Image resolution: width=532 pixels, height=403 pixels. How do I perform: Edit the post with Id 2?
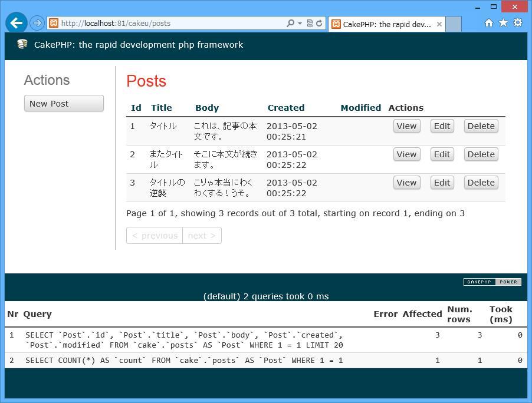coord(442,154)
